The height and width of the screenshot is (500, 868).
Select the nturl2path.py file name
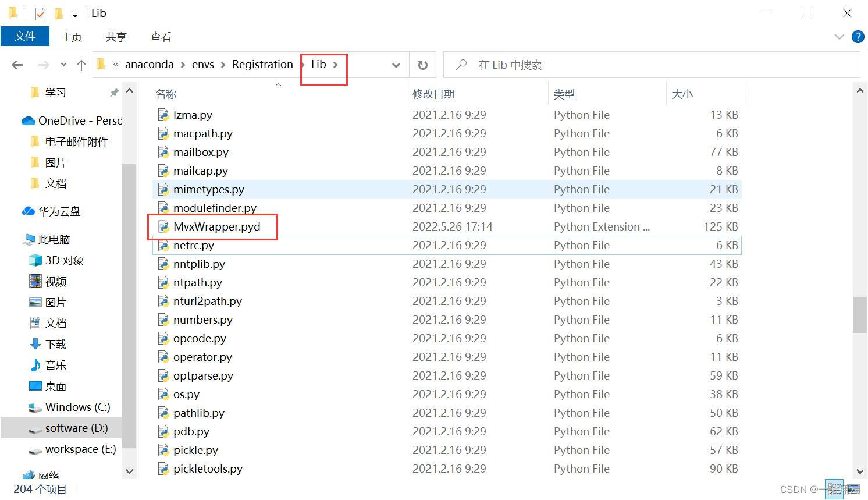pyautogui.click(x=208, y=301)
